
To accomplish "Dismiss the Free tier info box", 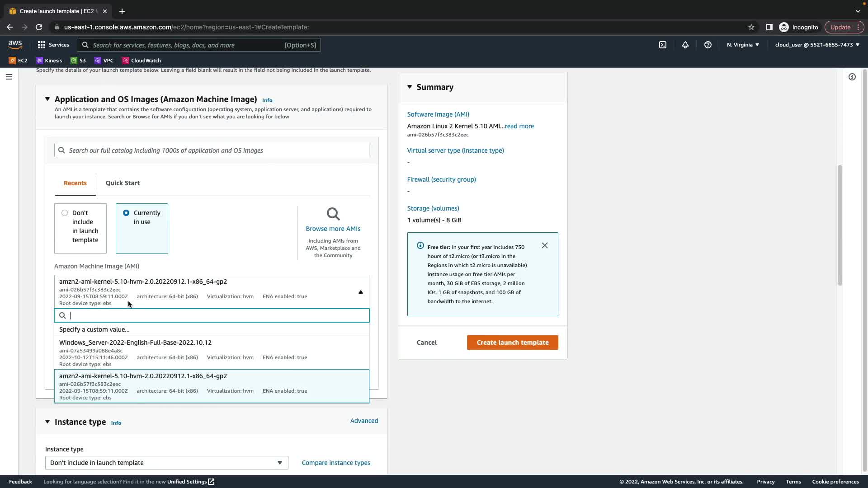I will (x=545, y=245).
